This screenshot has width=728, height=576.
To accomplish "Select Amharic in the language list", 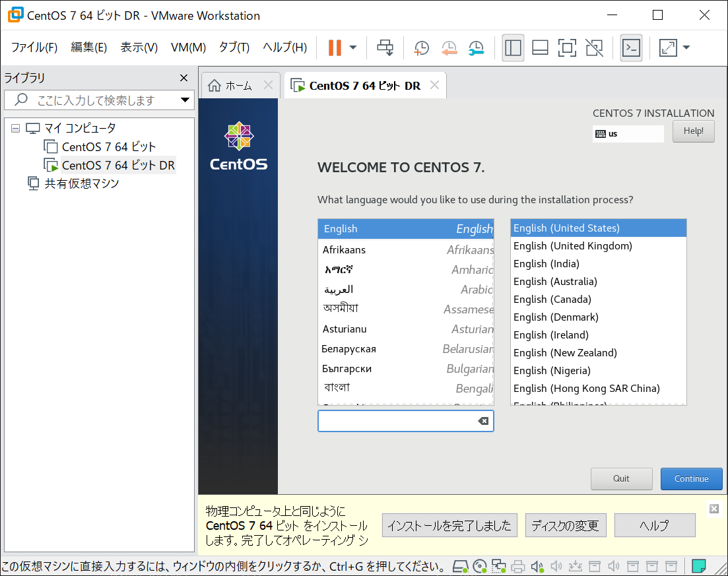I will 406,270.
